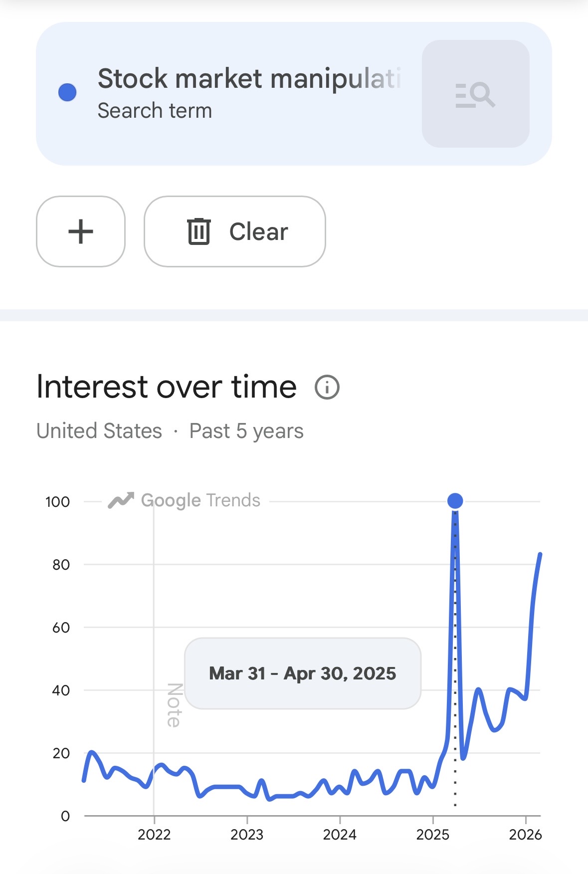Tap the Google Trends watermark text
This screenshot has height=874, width=588.
pos(200,500)
